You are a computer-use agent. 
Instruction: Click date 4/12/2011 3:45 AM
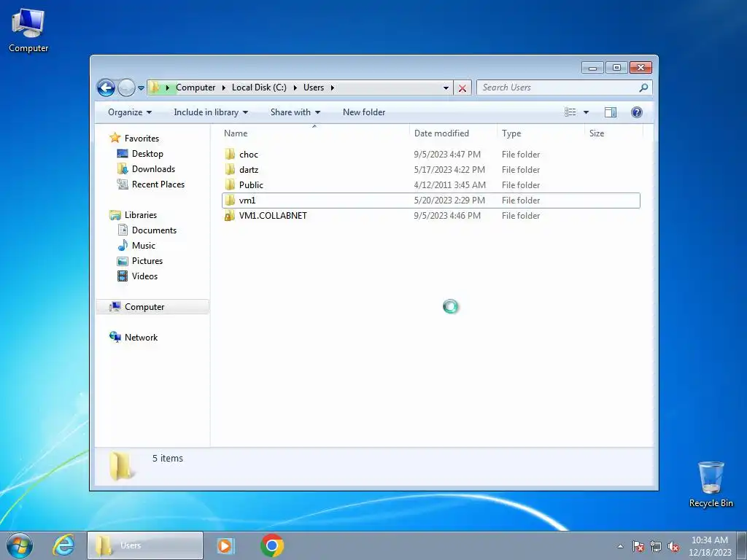[x=449, y=184]
